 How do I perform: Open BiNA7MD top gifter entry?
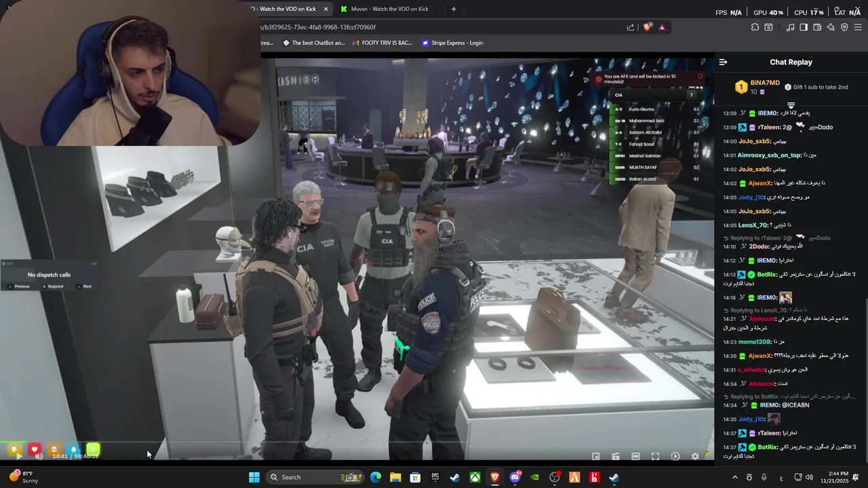click(x=757, y=87)
